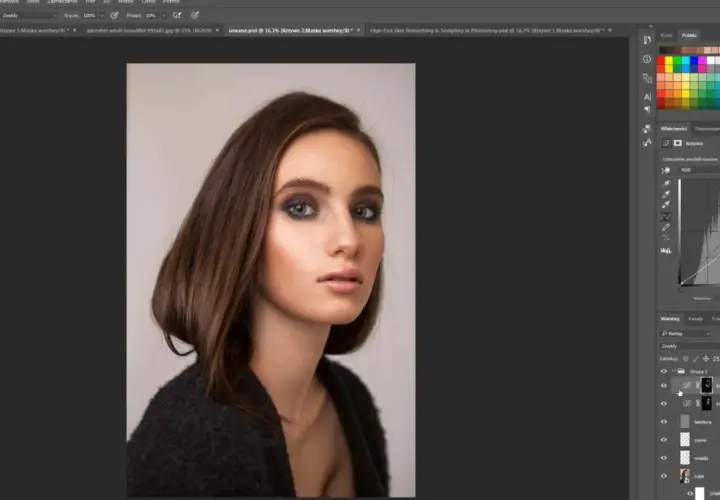Toggle pressure for opacity icon in options bar
The height and width of the screenshot is (500, 720).
click(115, 16)
